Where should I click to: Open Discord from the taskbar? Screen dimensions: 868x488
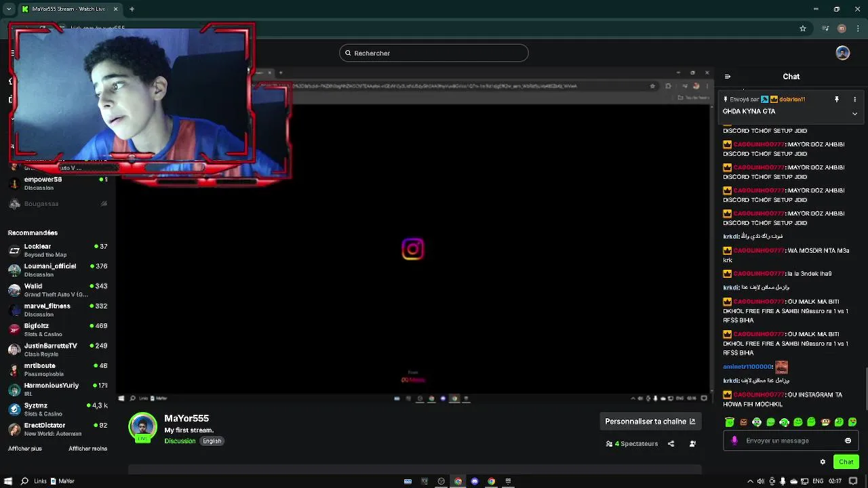pyautogui.click(x=475, y=481)
